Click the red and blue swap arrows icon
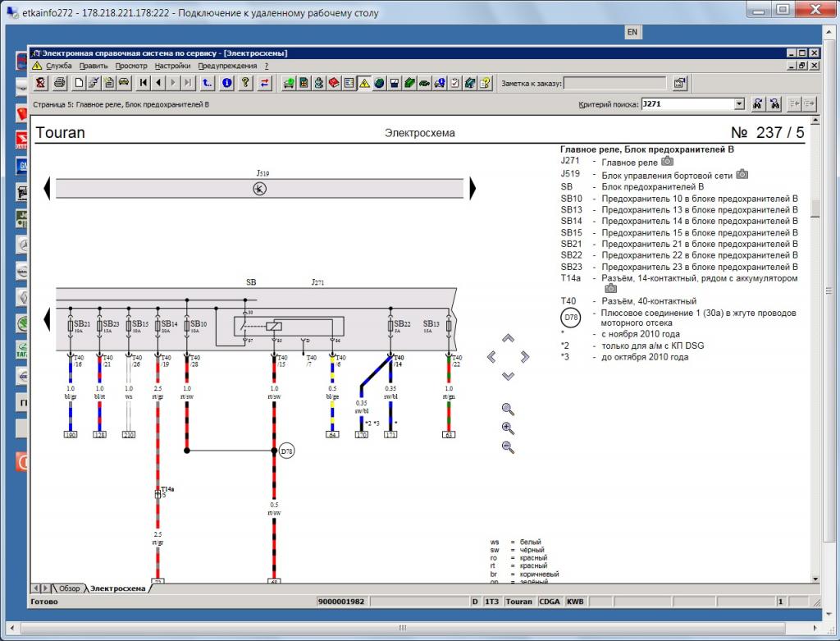This screenshot has width=840, height=641. pyautogui.click(x=265, y=83)
